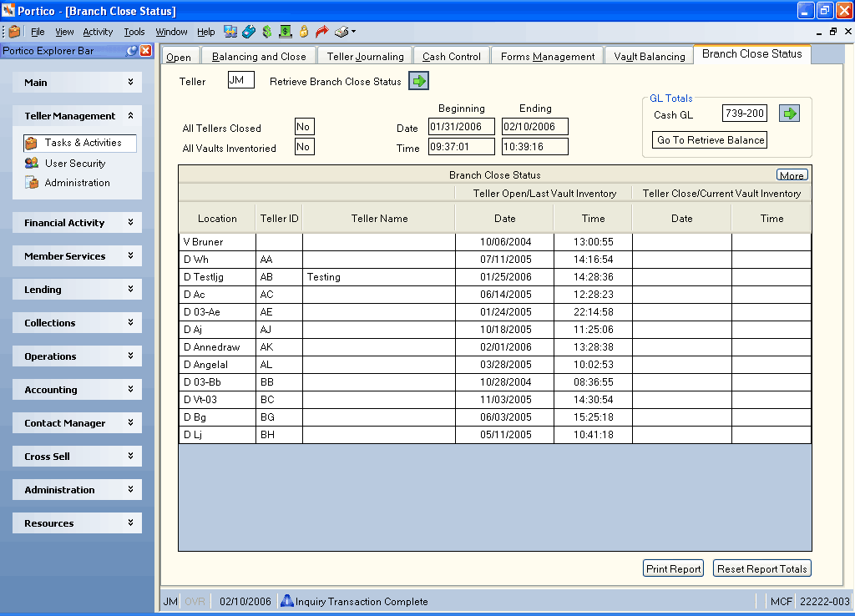Collapse the Teller Management section
Image resolution: width=855 pixels, height=616 pixels.
130,115
